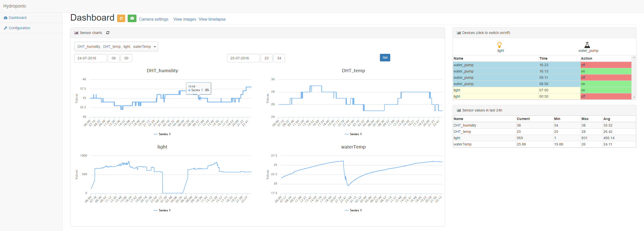Click the start date field 24-07-2016
The width and height of the screenshot is (644, 231).
(x=91, y=58)
